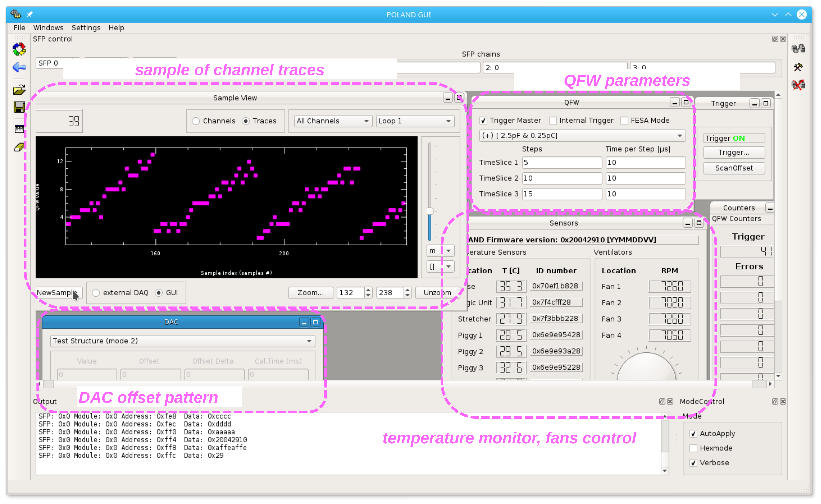Click the connected network plugs icon
This screenshot has height=504, width=821.
798,49
